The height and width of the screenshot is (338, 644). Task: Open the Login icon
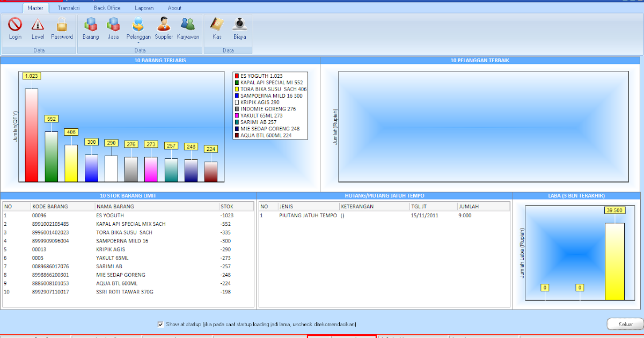tap(15, 28)
